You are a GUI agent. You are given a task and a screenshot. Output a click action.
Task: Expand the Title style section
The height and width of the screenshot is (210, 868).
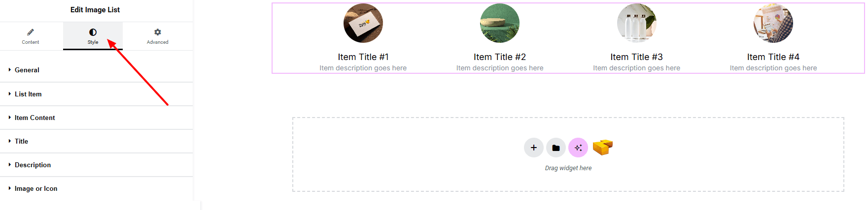click(x=21, y=141)
